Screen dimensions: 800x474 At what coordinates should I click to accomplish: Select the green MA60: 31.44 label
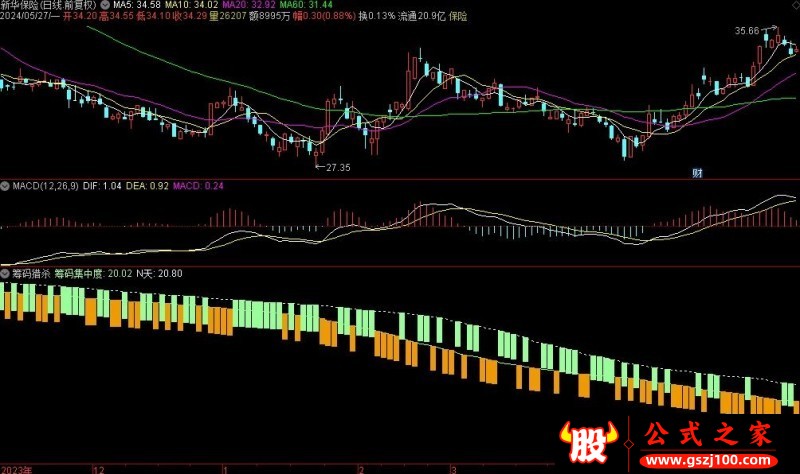306,5
